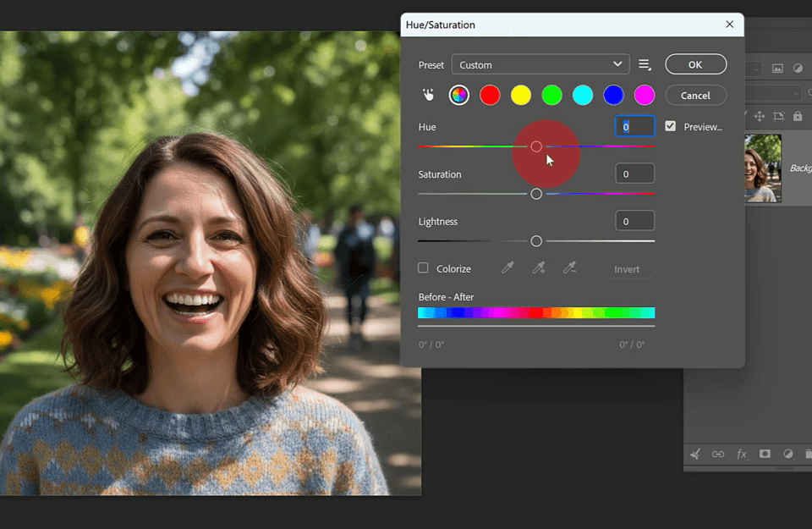Open the preset options menu icon
812x529 pixels.
coord(645,65)
